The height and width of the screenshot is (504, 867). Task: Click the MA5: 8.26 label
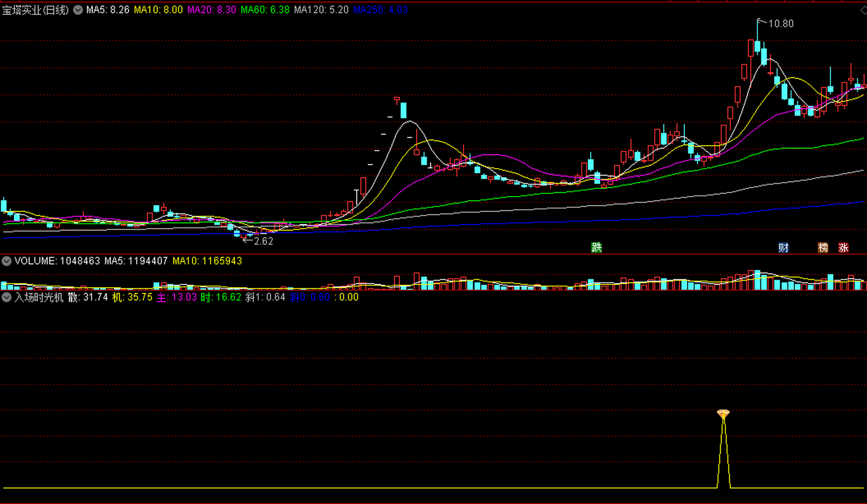click(108, 10)
